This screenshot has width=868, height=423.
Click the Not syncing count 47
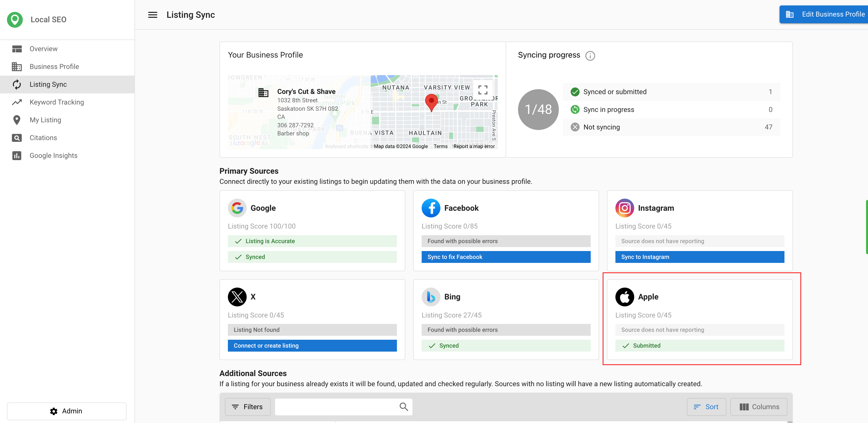pyautogui.click(x=768, y=127)
